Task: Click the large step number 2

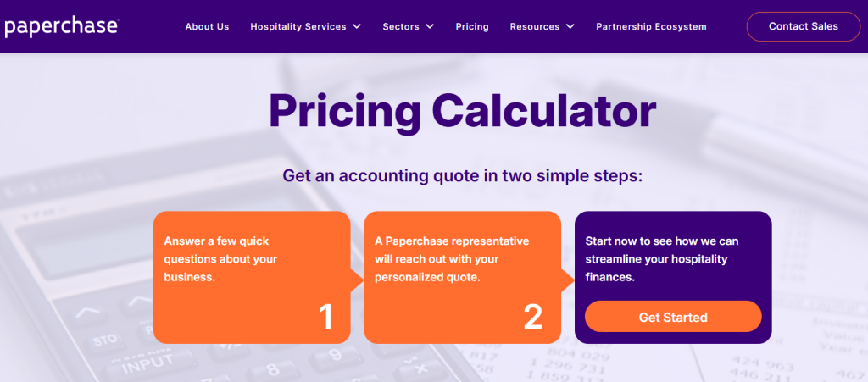Action: point(532,317)
